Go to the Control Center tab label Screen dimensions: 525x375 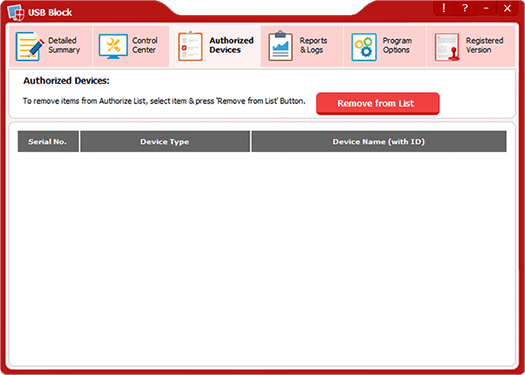[145, 45]
